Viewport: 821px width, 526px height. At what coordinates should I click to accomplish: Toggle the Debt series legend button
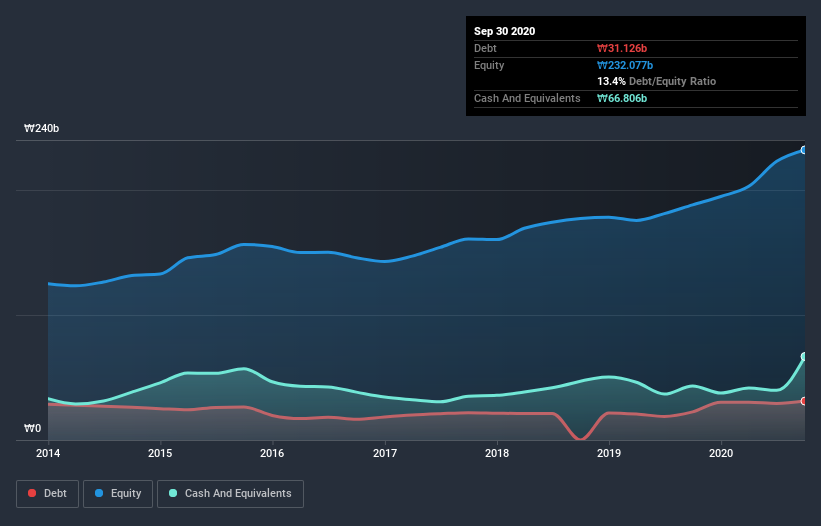coord(47,493)
